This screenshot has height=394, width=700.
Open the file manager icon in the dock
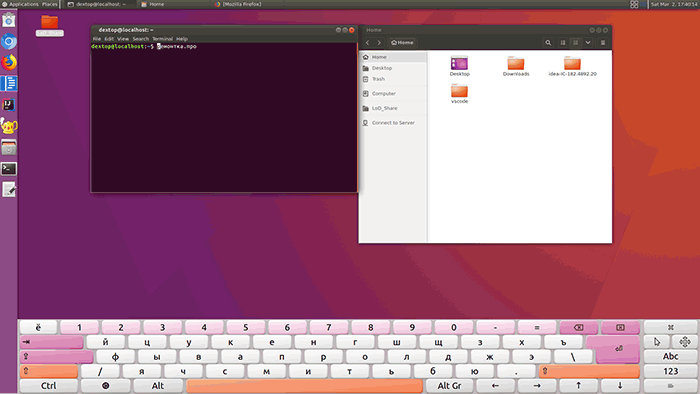point(8,148)
